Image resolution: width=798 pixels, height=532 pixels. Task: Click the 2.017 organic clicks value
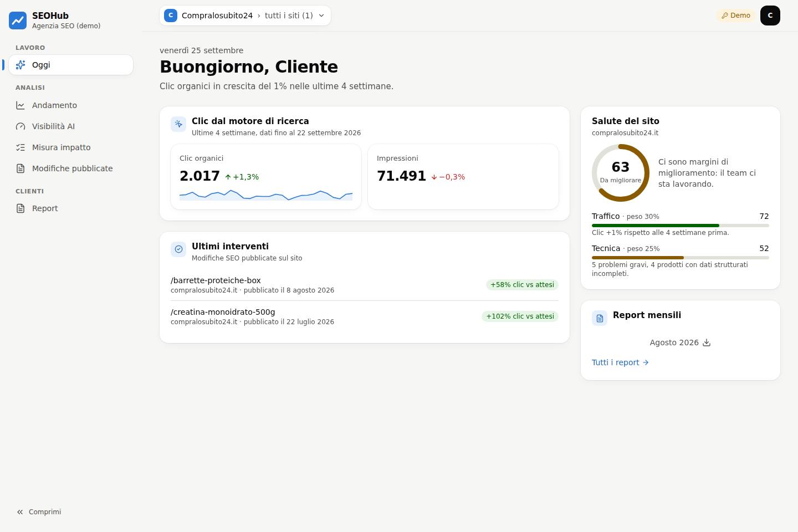[x=199, y=176]
